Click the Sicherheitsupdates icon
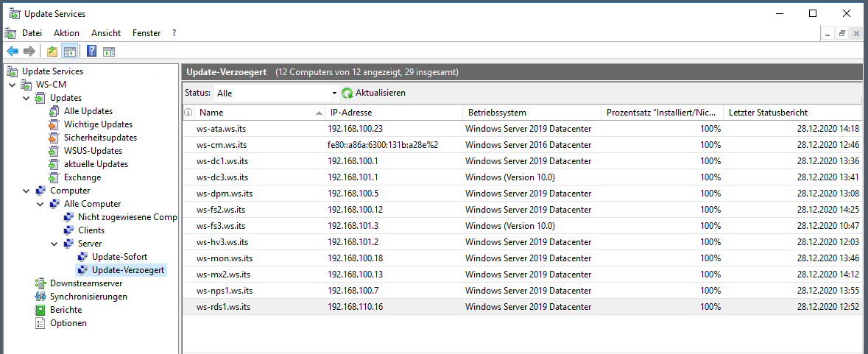868x354 pixels. (54, 138)
